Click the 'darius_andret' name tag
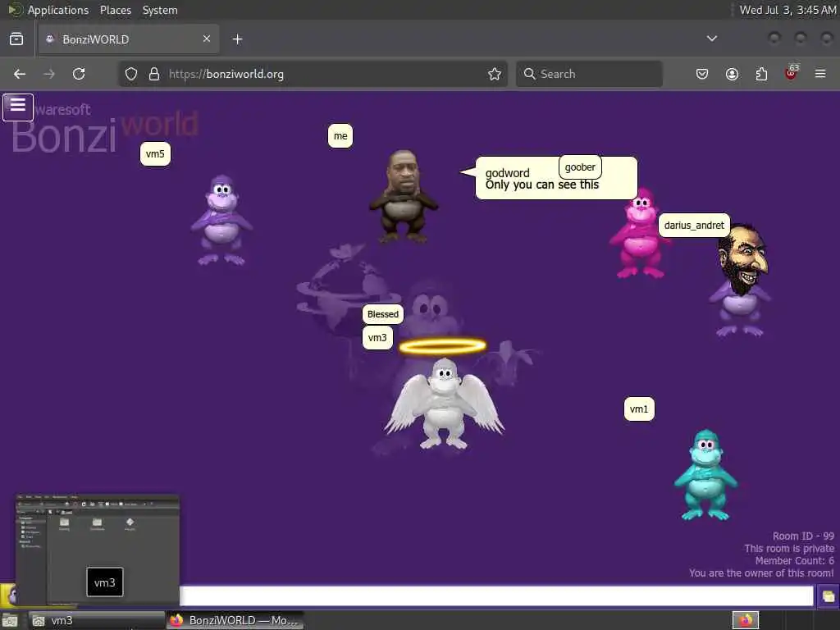The width and height of the screenshot is (840, 630). click(x=694, y=225)
